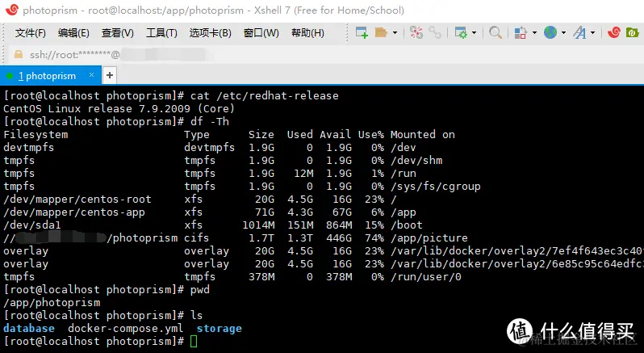Image resolution: width=644 pixels, height=353 pixels.
Task: Click the 'storage' directory name
Action: (220, 329)
